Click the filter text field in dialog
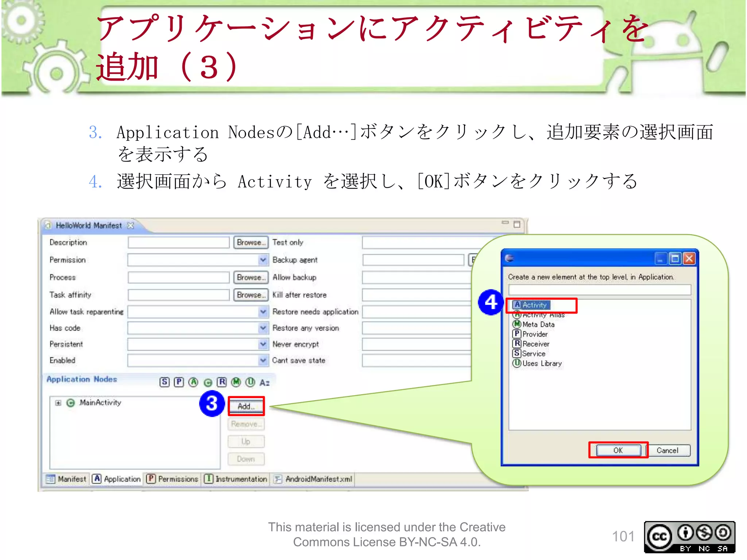 click(x=600, y=290)
